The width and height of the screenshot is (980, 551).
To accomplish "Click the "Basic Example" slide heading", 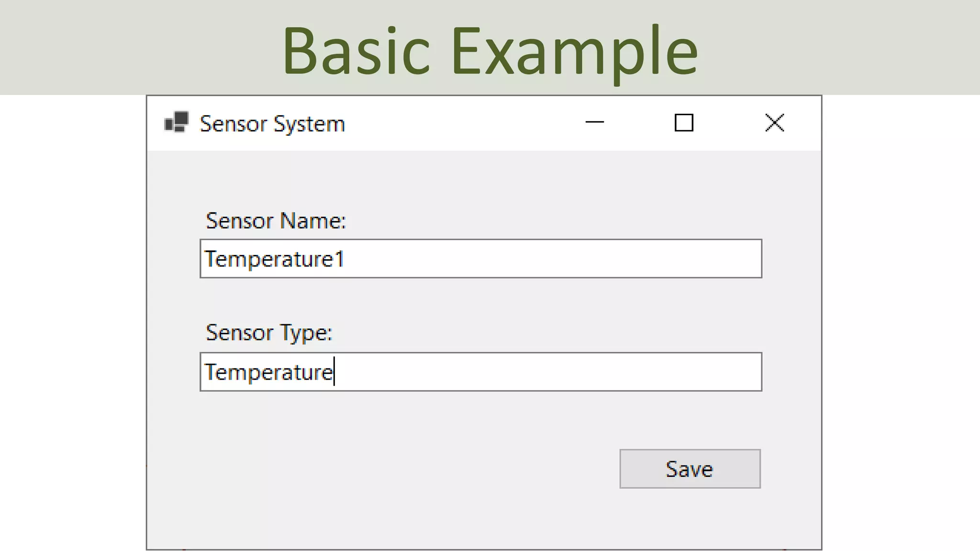I will 490,52.
